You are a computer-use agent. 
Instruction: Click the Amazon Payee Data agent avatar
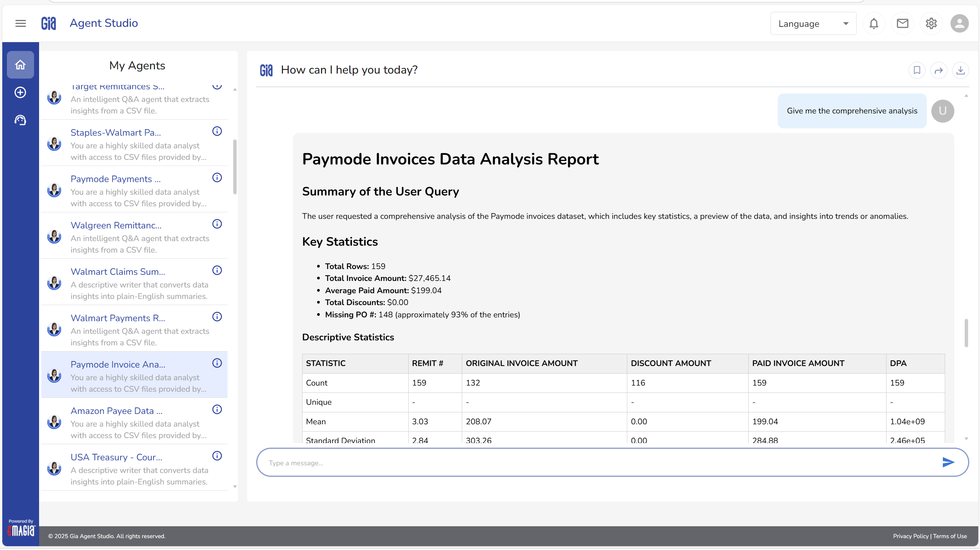54,422
